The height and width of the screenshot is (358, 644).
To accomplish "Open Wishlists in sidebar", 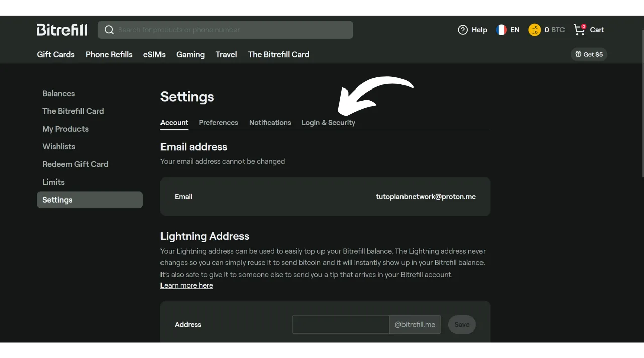I will [x=59, y=146].
